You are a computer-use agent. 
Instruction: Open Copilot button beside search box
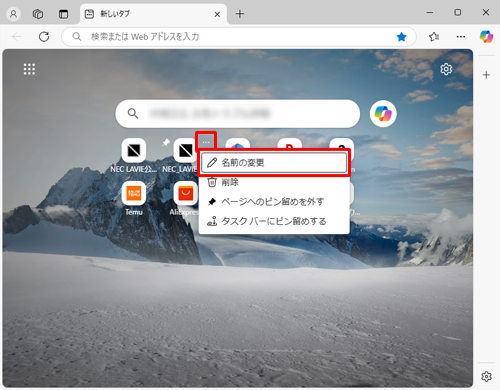click(x=383, y=114)
